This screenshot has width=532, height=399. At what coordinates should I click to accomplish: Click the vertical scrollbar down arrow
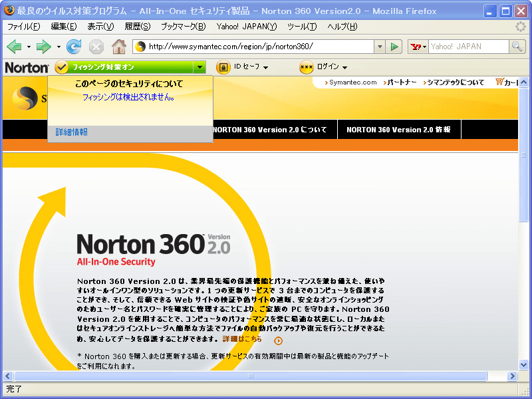click(523, 364)
